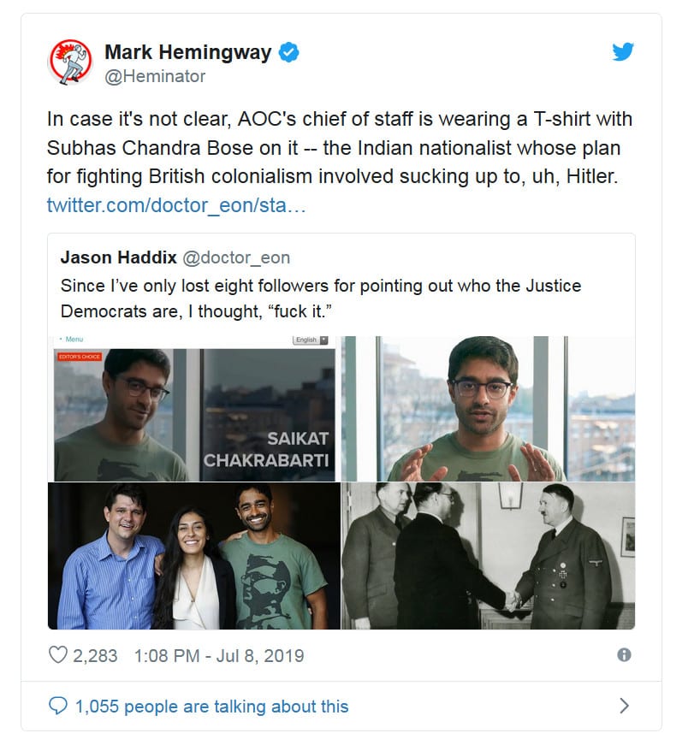Click the Mark Hemingway display name
The image size is (700, 745).
tap(187, 52)
